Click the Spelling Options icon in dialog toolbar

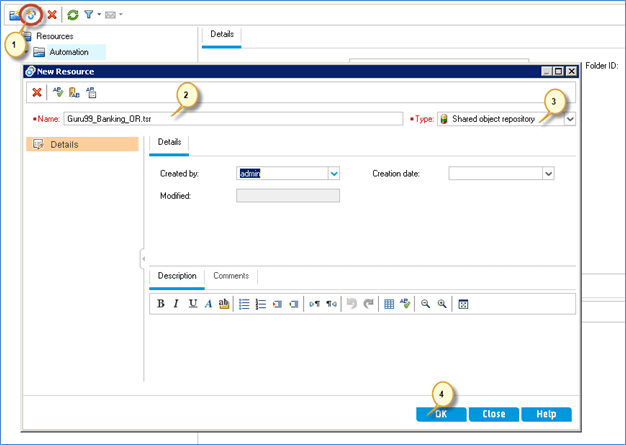pos(91,93)
